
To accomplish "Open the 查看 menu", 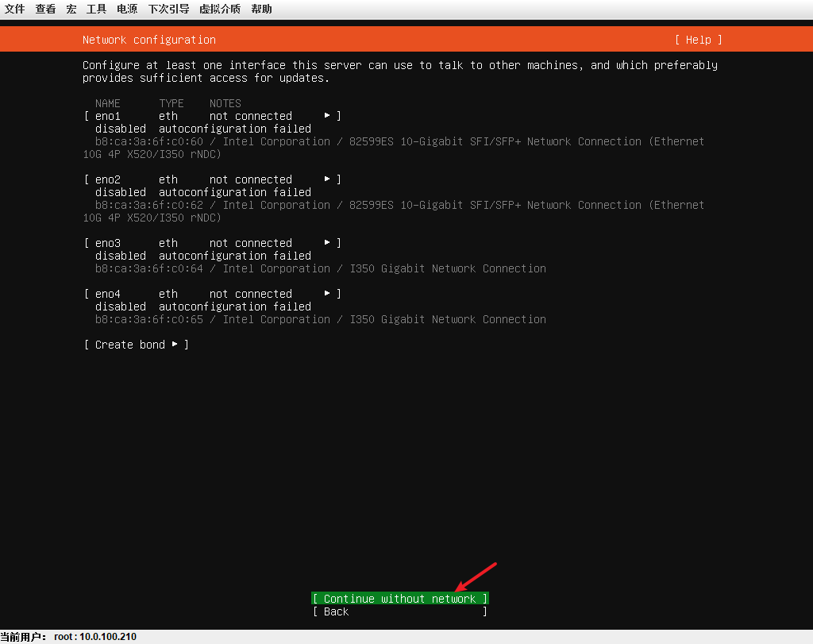I will [45, 9].
